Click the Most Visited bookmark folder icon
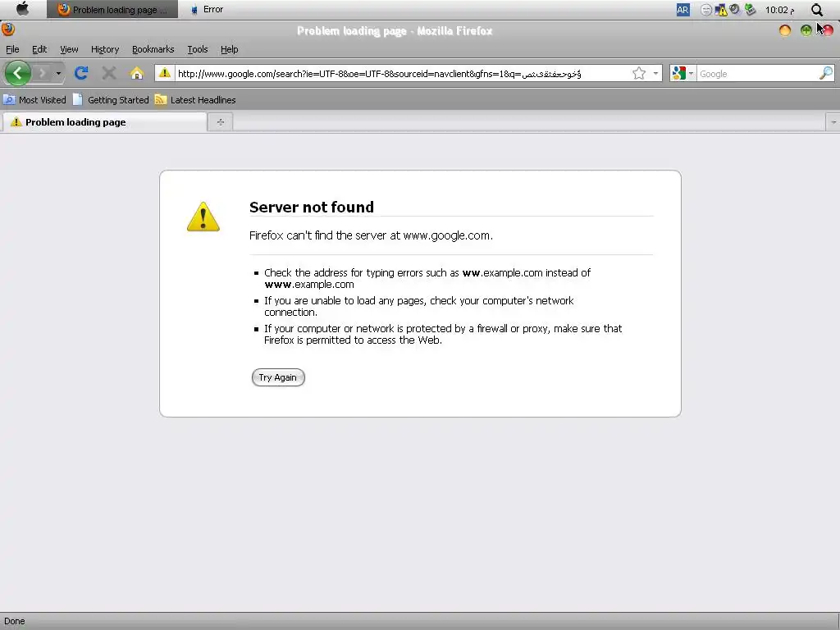This screenshot has width=840, height=630. pos(9,99)
